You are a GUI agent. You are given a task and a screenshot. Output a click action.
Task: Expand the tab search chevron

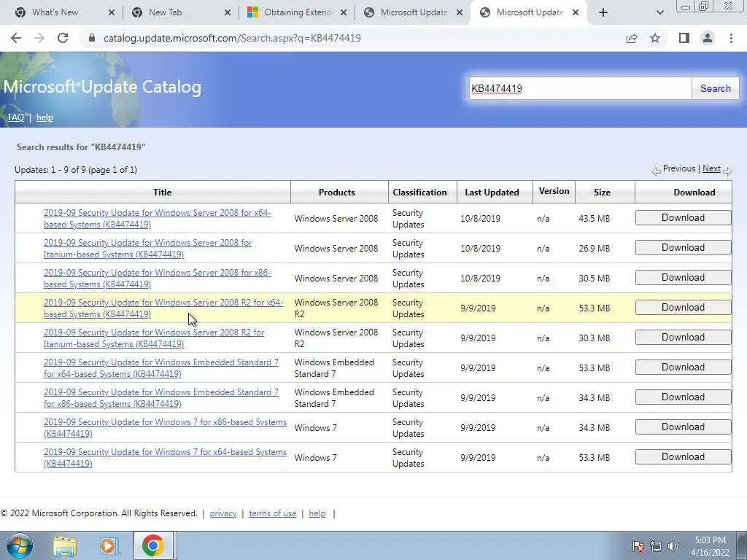click(x=659, y=12)
